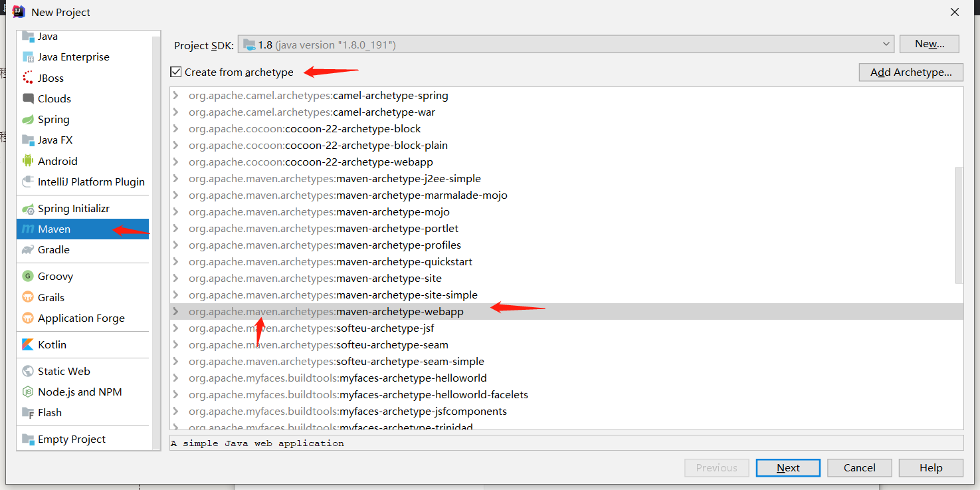Expand softeu-archetype-jsf node

176,328
